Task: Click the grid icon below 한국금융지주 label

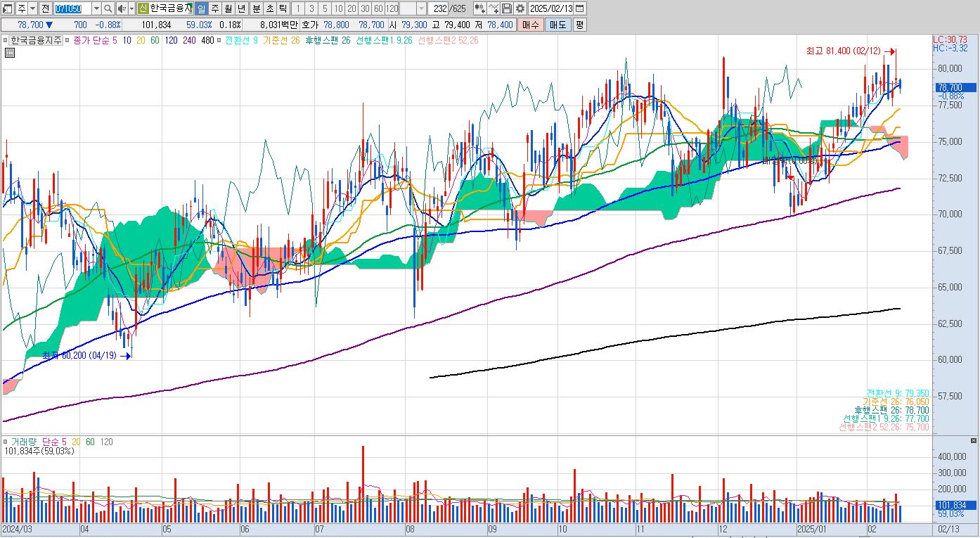Action: pyautogui.click(x=10, y=52)
